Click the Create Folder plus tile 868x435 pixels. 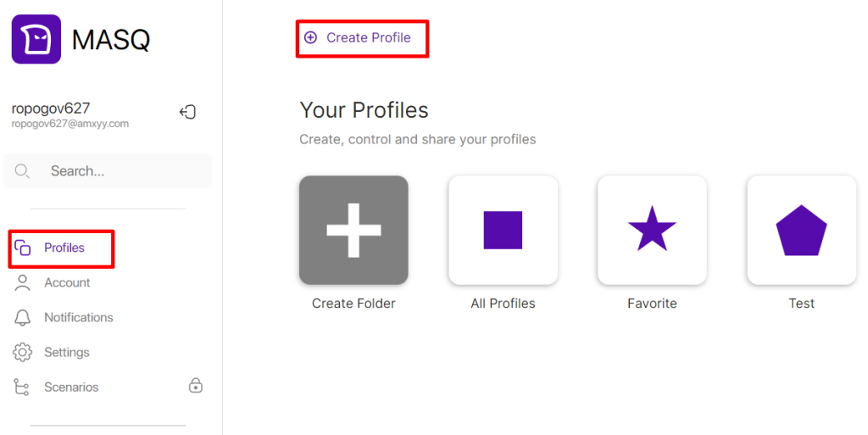[x=353, y=231]
